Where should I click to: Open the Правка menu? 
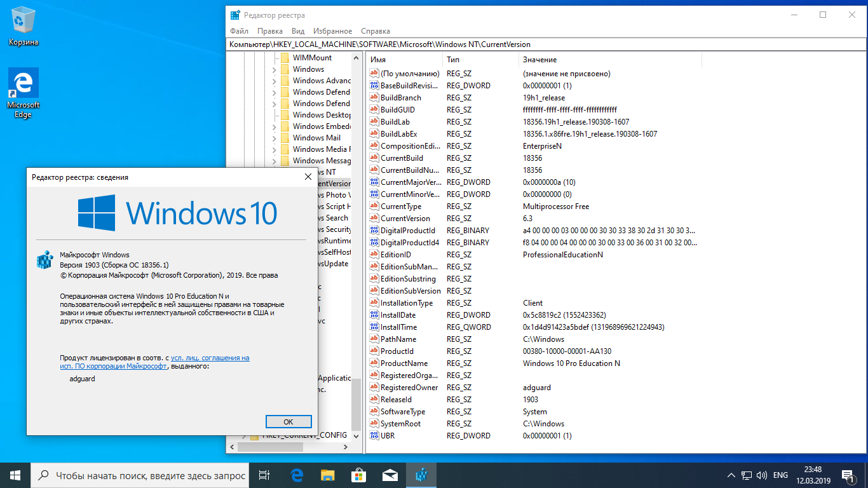[270, 31]
